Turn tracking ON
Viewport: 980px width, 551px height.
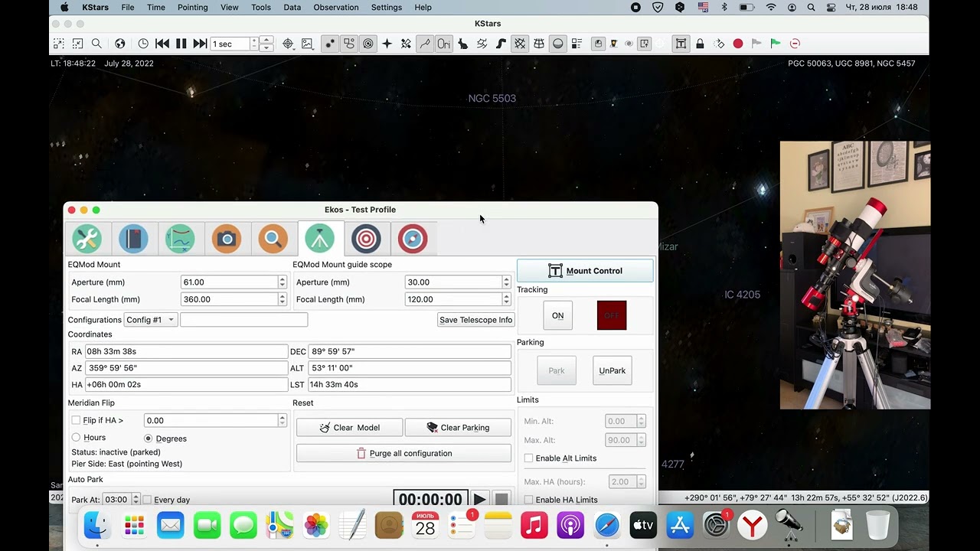pos(557,315)
